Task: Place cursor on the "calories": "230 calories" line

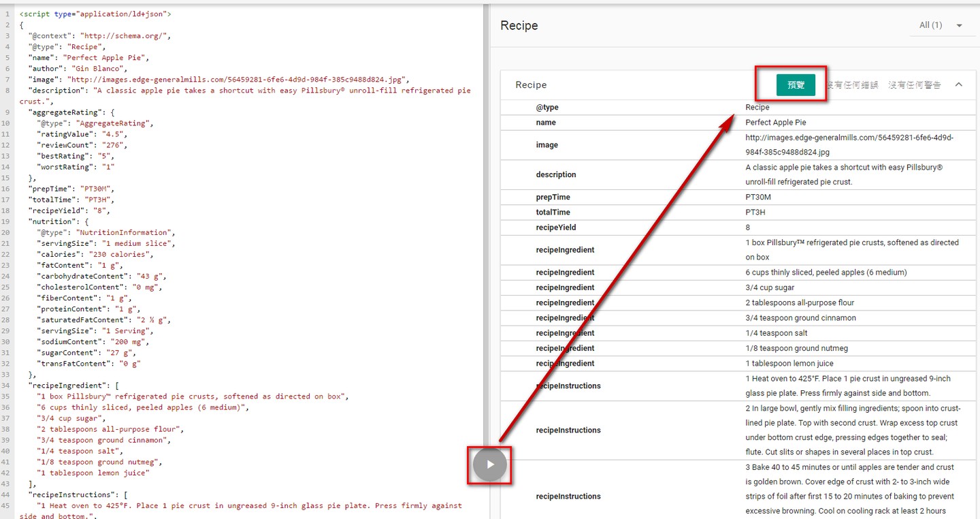Action: click(95, 254)
